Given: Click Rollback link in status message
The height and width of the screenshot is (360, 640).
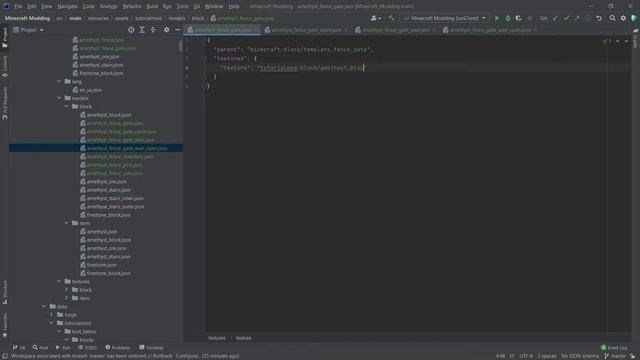Looking at the screenshot, I should pos(162,356).
